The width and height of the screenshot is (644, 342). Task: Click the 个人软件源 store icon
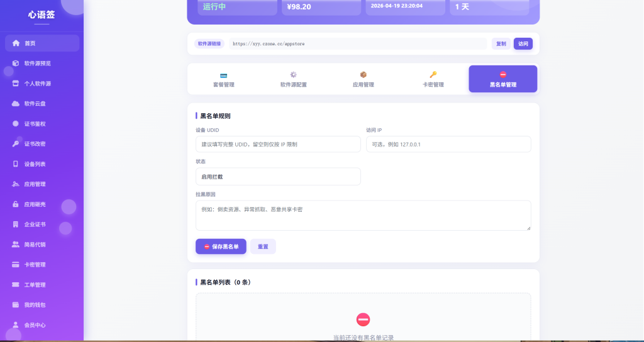16,84
